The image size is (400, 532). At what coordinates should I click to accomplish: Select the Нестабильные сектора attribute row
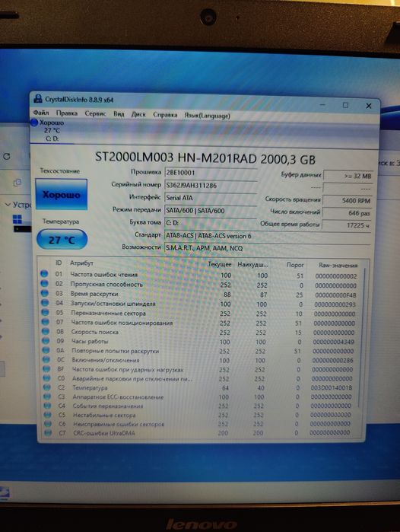click(x=198, y=415)
